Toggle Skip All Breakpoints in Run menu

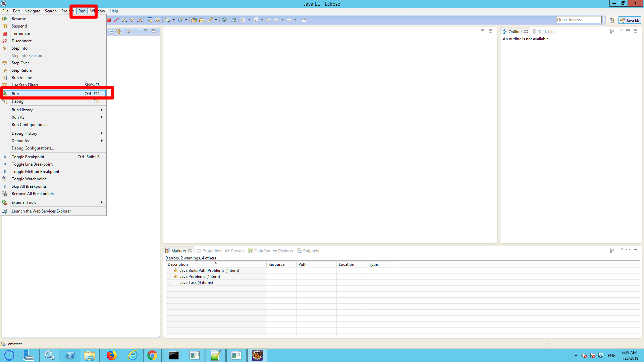[x=53, y=186]
